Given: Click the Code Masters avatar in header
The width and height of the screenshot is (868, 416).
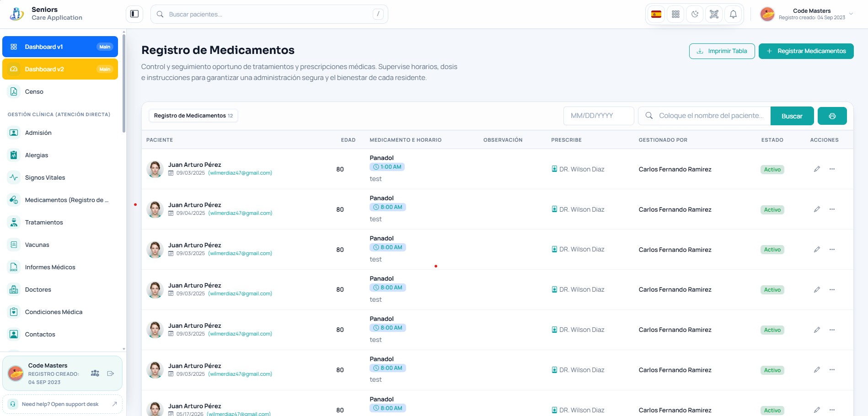Looking at the screenshot, I should point(767,14).
